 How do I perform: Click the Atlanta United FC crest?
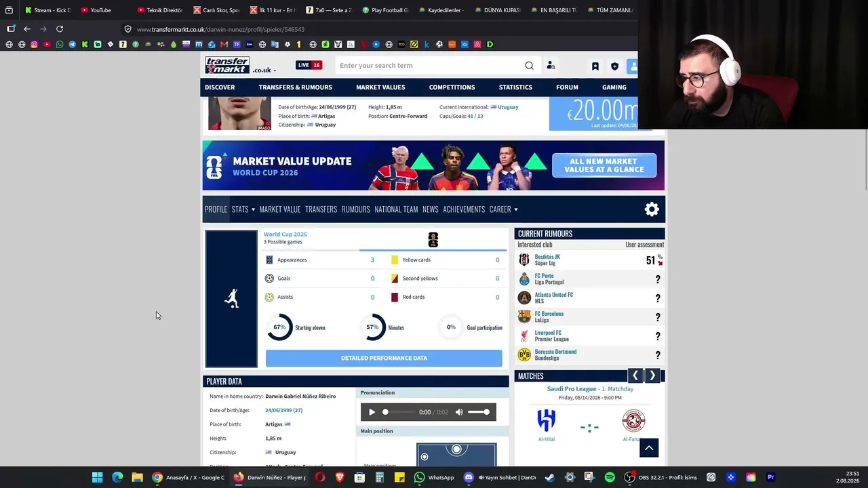tap(524, 298)
